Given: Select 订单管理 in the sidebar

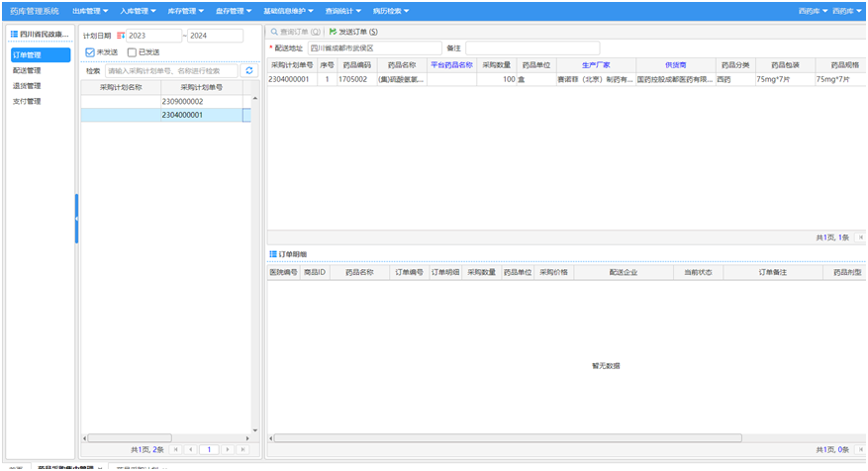Looking at the screenshot, I should click(x=41, y=54).
